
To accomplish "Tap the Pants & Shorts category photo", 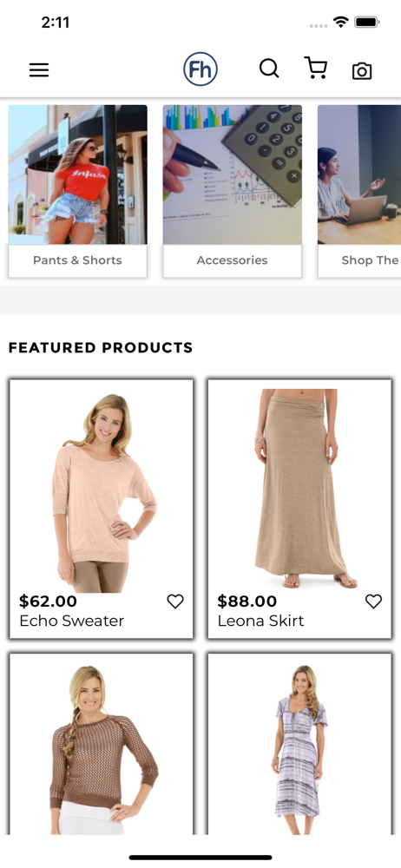I will coord(77,175).
